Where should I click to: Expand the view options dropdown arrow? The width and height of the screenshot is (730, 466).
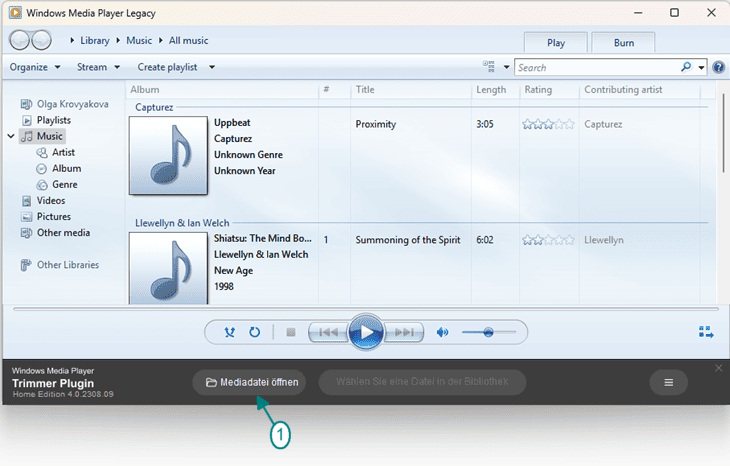click(507, 68)
